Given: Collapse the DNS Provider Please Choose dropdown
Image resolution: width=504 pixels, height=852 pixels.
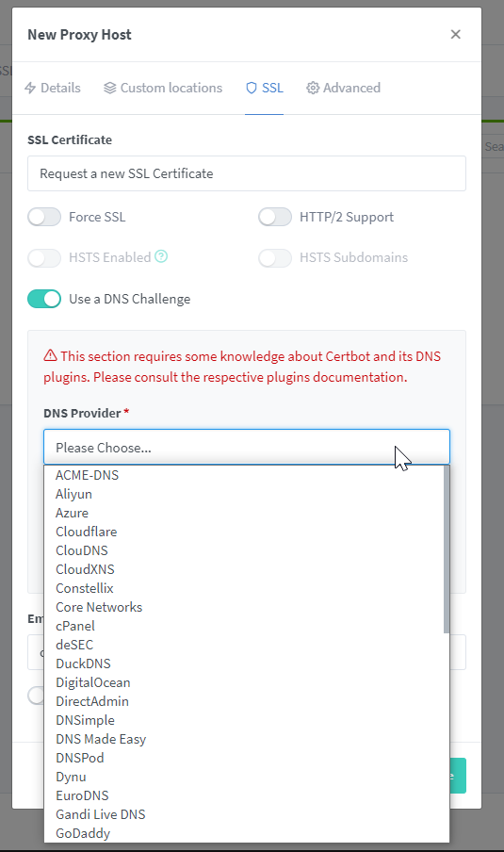Looking at the screenshot, I should tap(247, 447).
